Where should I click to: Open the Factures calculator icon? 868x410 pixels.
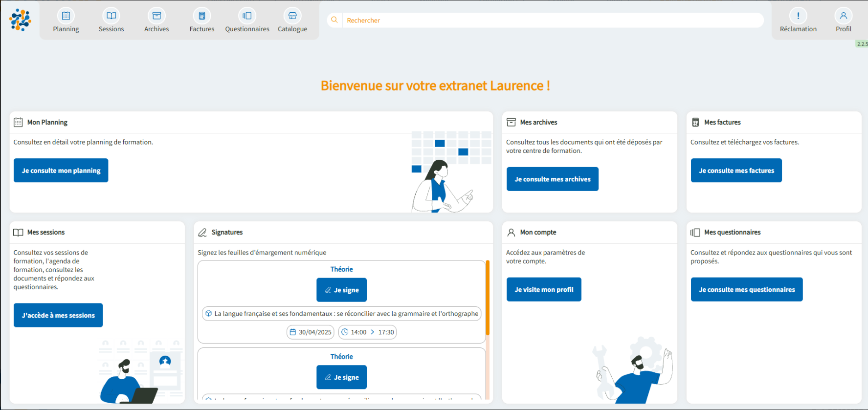point(202,16)
